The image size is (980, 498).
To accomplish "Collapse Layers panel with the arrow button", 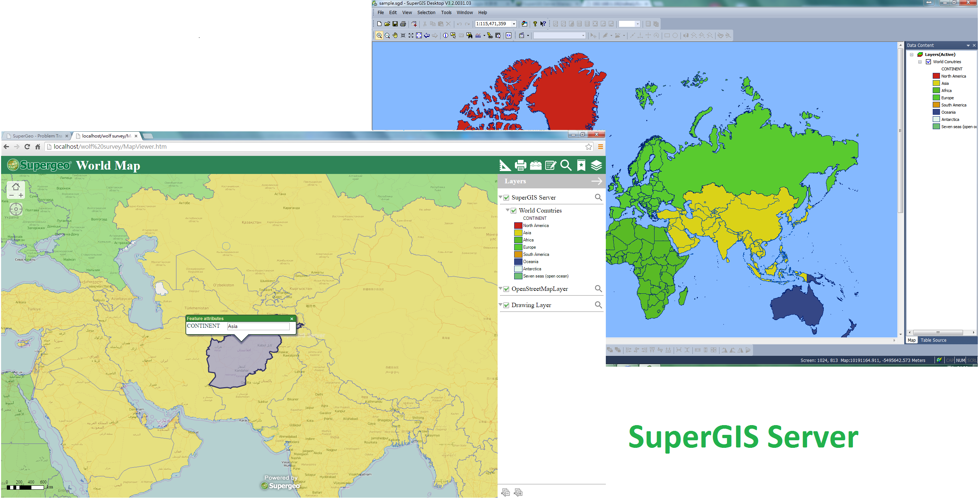I will [x=596, y=182].
